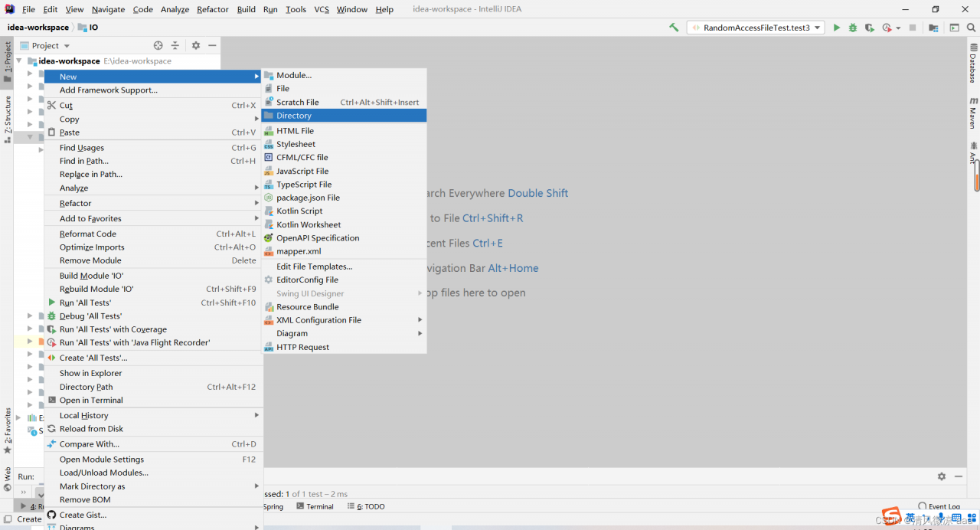Select Edit File Templates... entry
Viewport: 980px width, 530px height.
pos(344,267)
